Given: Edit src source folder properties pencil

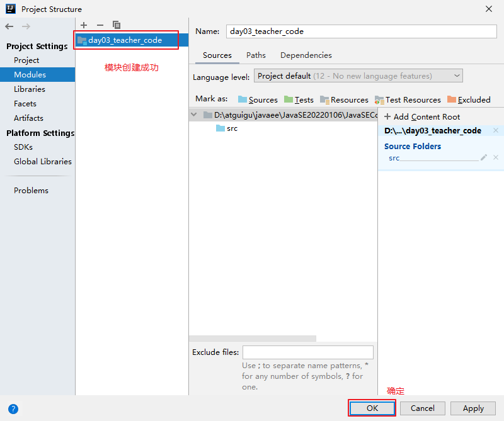Looking at the screenshot, I should pos(484,157).
